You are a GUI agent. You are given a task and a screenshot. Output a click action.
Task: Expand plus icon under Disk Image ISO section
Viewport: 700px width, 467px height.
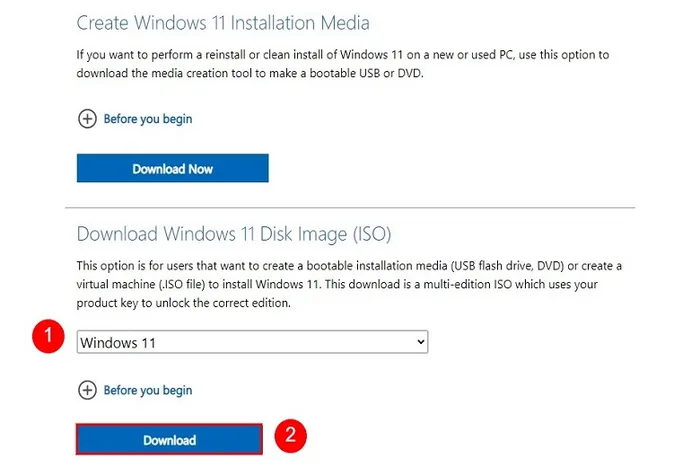tap(87, 390)
